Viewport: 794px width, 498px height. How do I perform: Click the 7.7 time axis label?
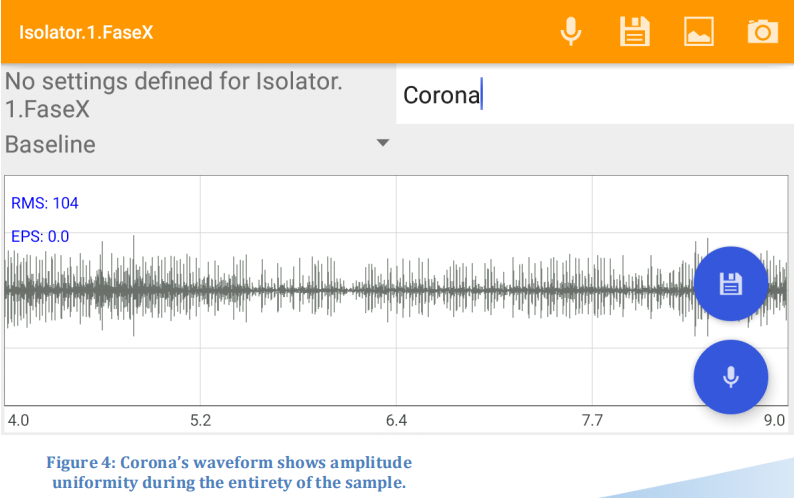pos(592,420)
